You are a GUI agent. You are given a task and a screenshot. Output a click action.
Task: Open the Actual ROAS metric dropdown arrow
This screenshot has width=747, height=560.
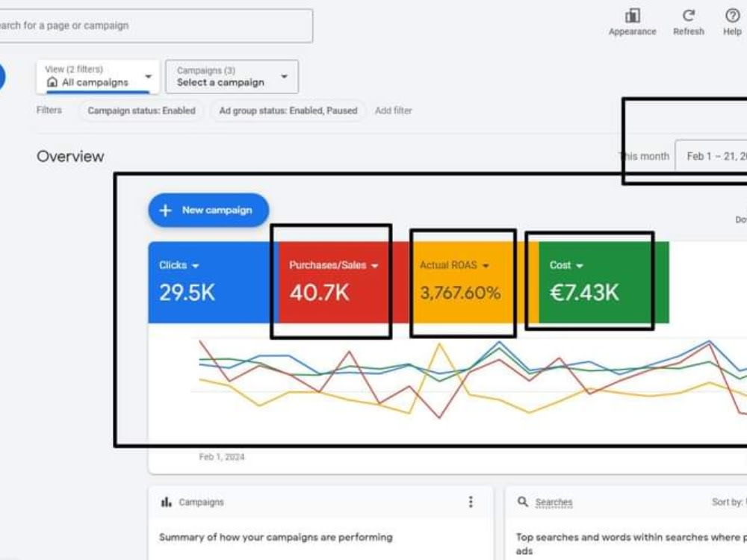click(x=486, y=266)
